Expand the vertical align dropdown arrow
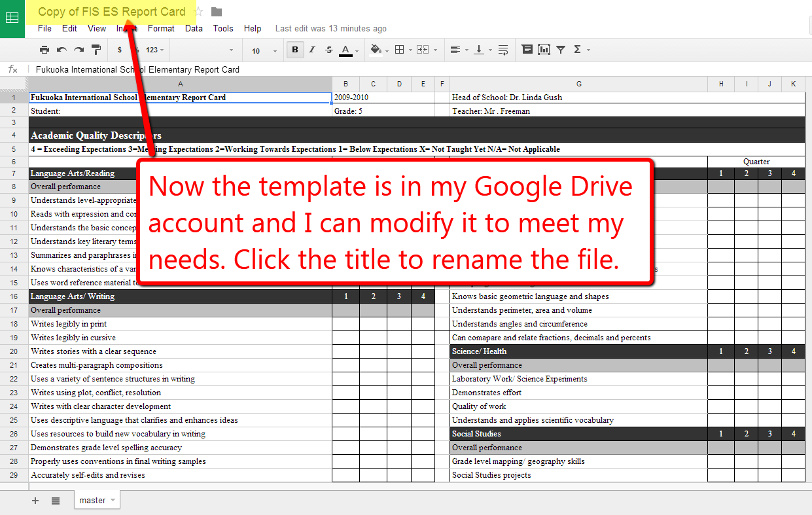The width and height of the screenshot is (812, 515). 489,50
